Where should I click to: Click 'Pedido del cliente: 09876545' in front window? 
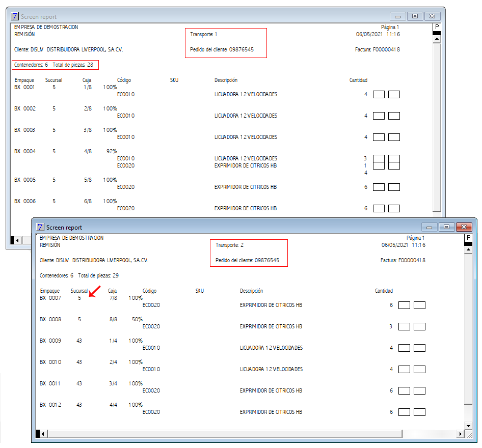248,260
